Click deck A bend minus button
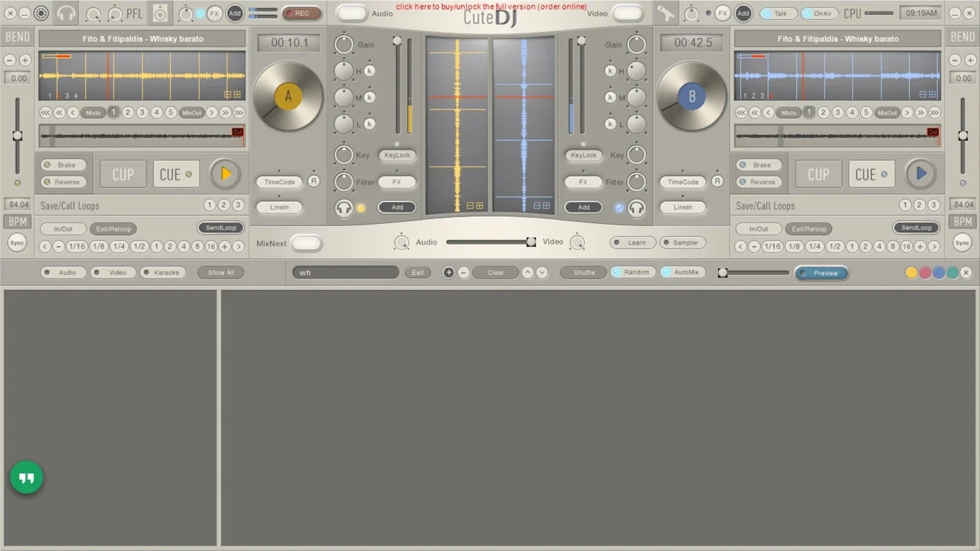 click(10, 61)
